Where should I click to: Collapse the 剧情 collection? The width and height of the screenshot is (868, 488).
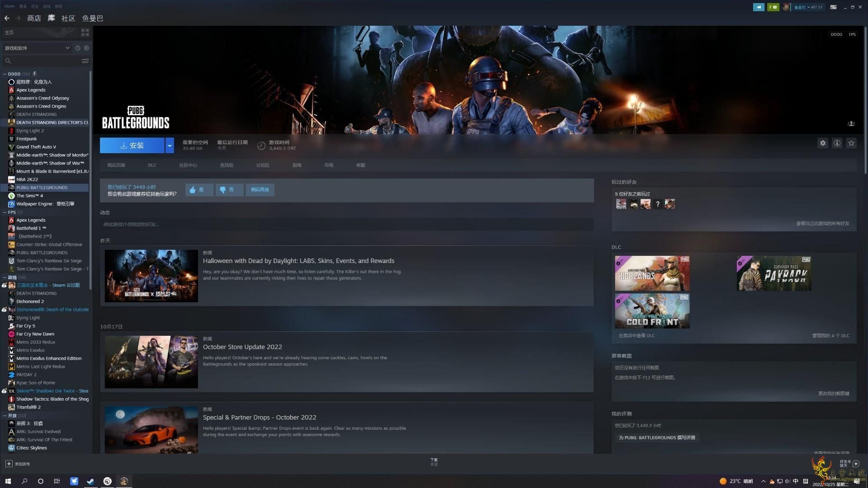click(5, 277)
